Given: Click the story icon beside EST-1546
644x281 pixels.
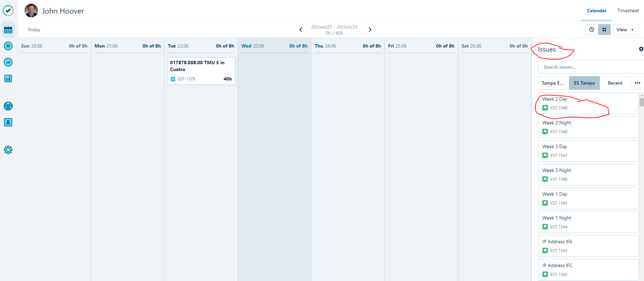Looking at the screenshot, I should pos(545,179).
